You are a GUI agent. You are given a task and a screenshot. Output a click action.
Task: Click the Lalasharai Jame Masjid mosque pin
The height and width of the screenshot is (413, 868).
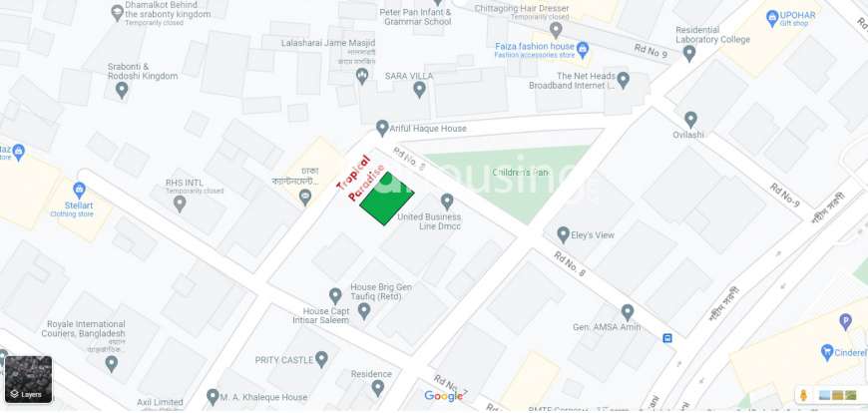(362, 76)
